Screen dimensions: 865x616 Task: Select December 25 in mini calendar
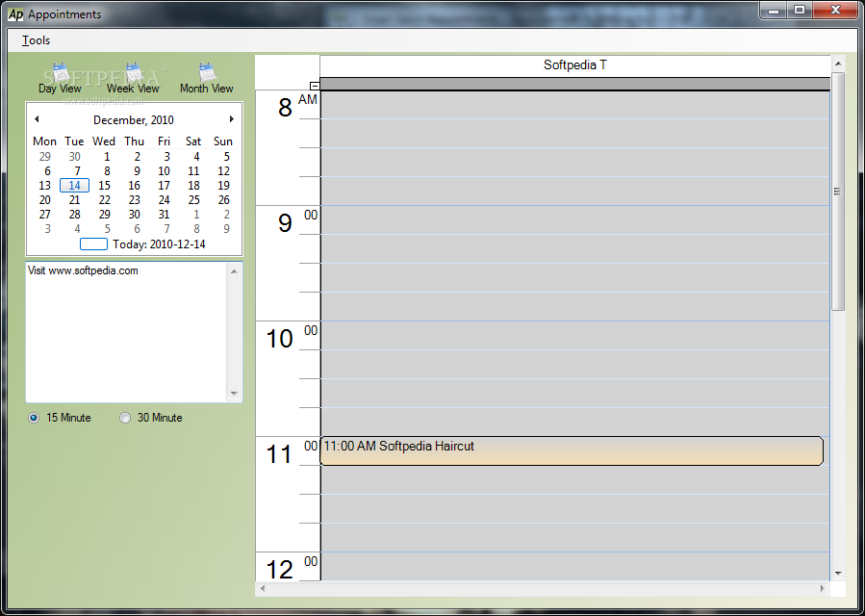coord(193,200)
